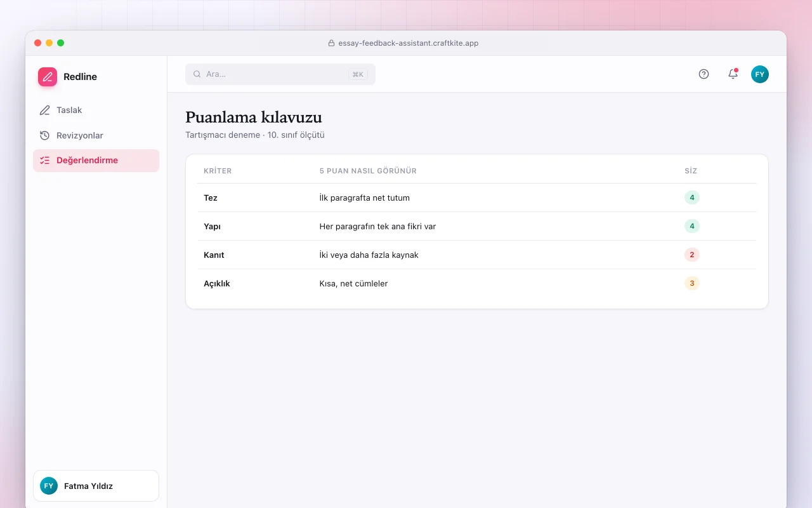Click the lock icon in address bar
812x508 pixels.
point(331,43)
